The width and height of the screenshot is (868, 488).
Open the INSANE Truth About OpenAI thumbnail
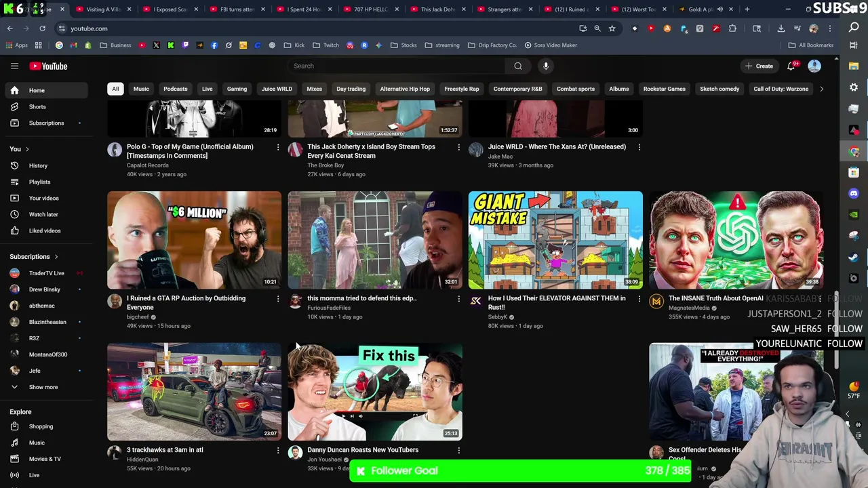coord(736,240)
